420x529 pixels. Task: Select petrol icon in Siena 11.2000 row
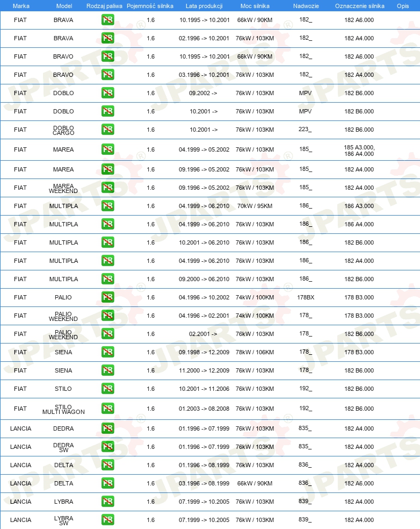point(107,370)
